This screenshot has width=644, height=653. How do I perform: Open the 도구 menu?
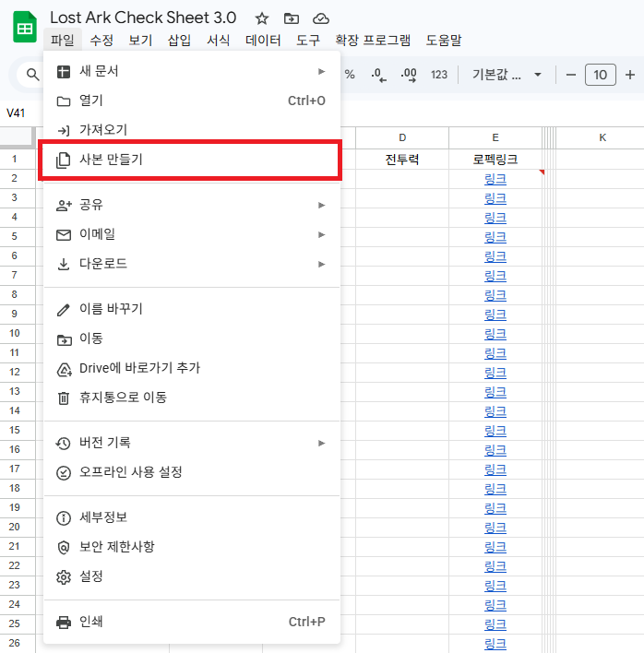[x=308, y=41]
